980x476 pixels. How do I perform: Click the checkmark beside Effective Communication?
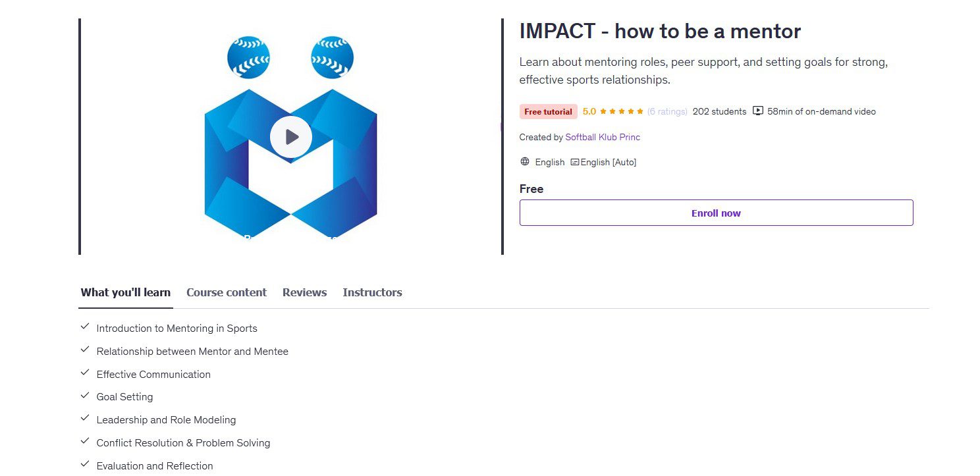[x=85, y=372]
